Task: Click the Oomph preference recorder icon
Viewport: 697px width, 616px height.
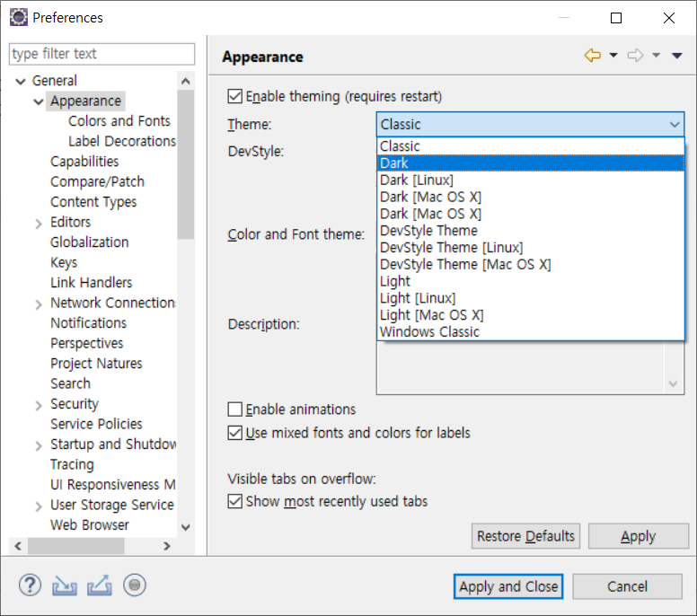Action: coord(134,585)
